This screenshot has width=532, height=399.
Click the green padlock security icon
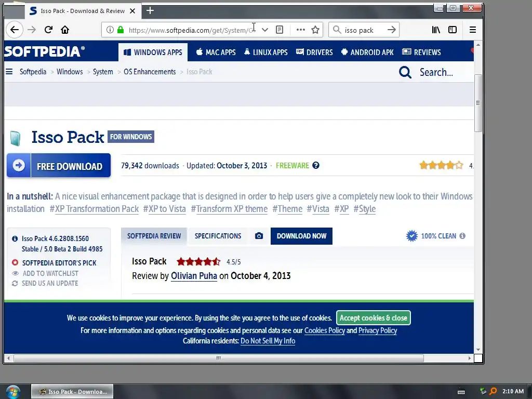[121, 30]
